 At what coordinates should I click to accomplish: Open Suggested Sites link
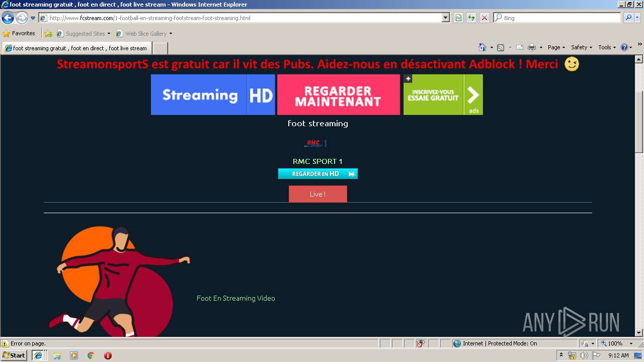click(83, 34)
